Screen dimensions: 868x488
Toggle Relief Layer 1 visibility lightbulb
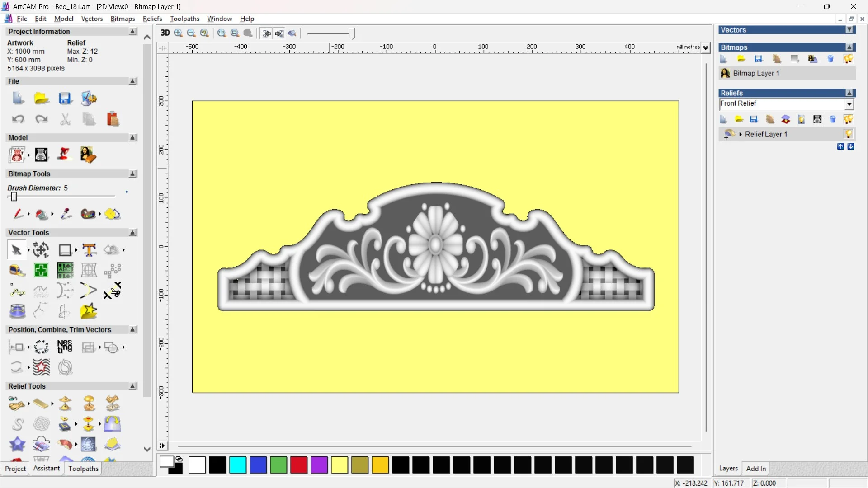click(x=848, y=134)
